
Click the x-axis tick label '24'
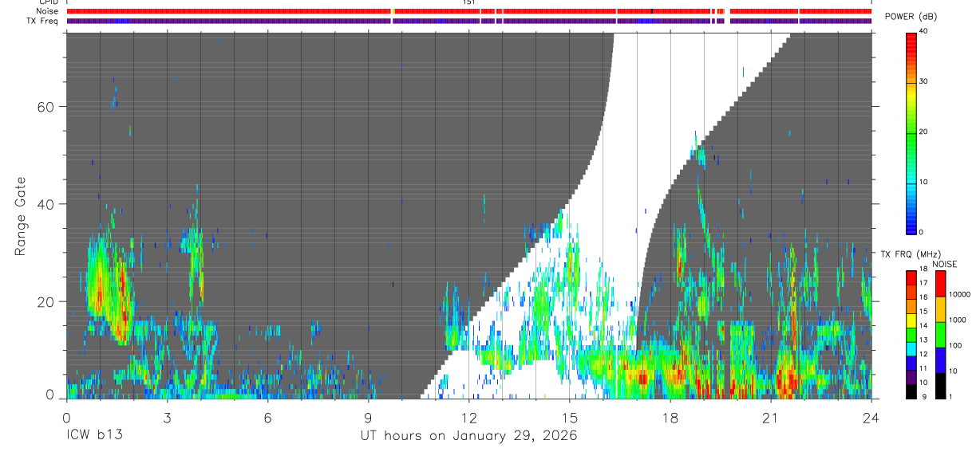point(871,418)
